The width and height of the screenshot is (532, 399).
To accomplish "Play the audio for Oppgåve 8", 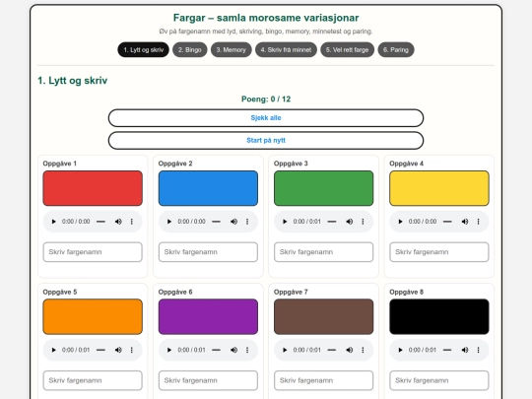I will coord(400,350).
